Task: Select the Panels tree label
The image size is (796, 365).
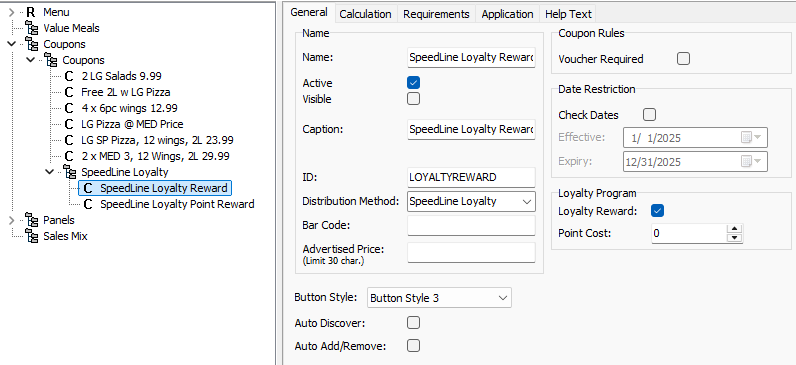Action: coord(58,220)
